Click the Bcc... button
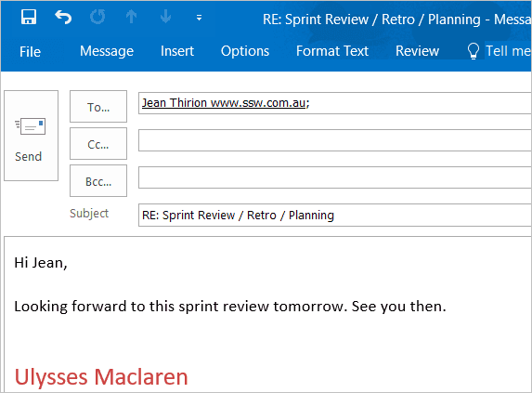The width and height of the screenshot is (532, 393). (98, 181)
